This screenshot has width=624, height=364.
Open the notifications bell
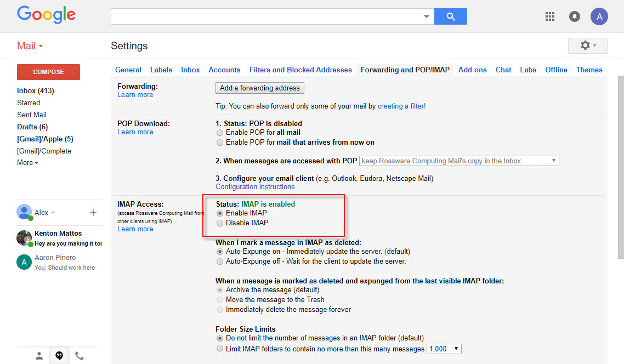(x=575, y=16)
